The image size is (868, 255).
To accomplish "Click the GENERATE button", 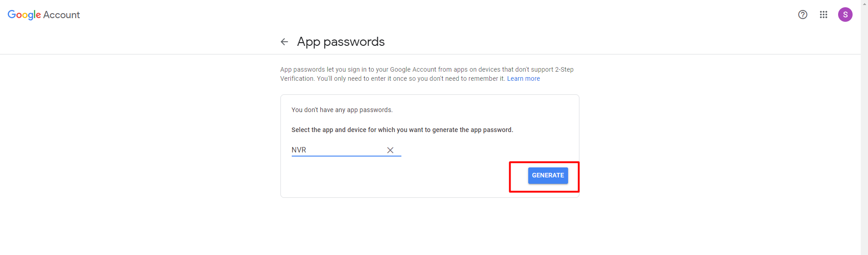I will point(548,176).
